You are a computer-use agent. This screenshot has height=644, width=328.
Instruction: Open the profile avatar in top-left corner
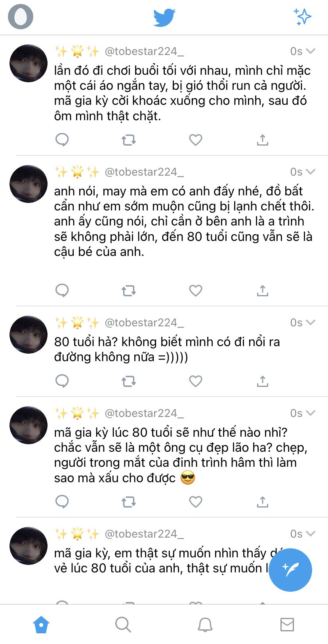(20, 17)
